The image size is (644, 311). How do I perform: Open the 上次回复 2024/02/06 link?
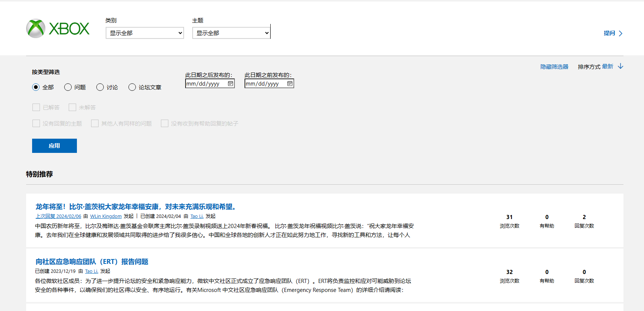[58, 216]
